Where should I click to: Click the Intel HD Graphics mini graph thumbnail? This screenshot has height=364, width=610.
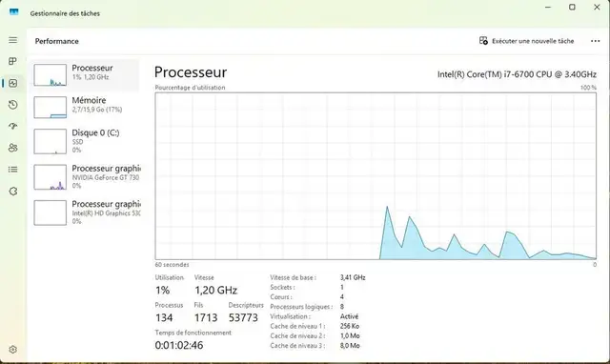(50, 212)
